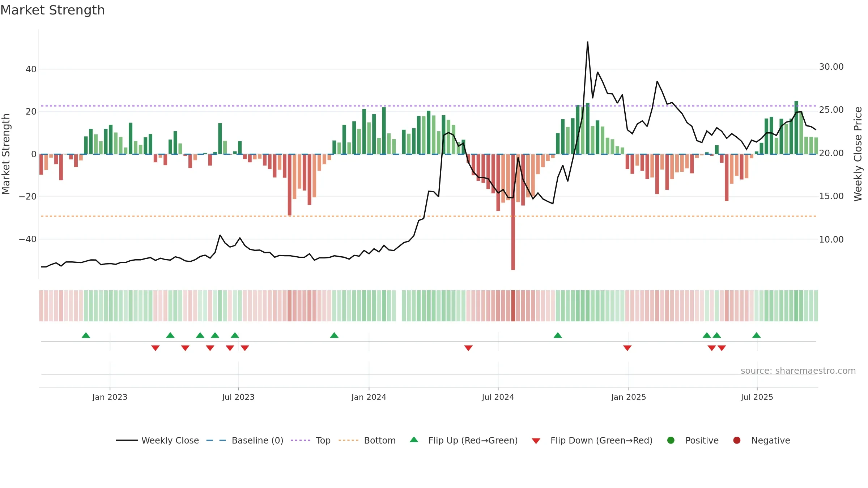Click the flip-up marker after Jul 2024
868x488 pixels.
point(558,335)
